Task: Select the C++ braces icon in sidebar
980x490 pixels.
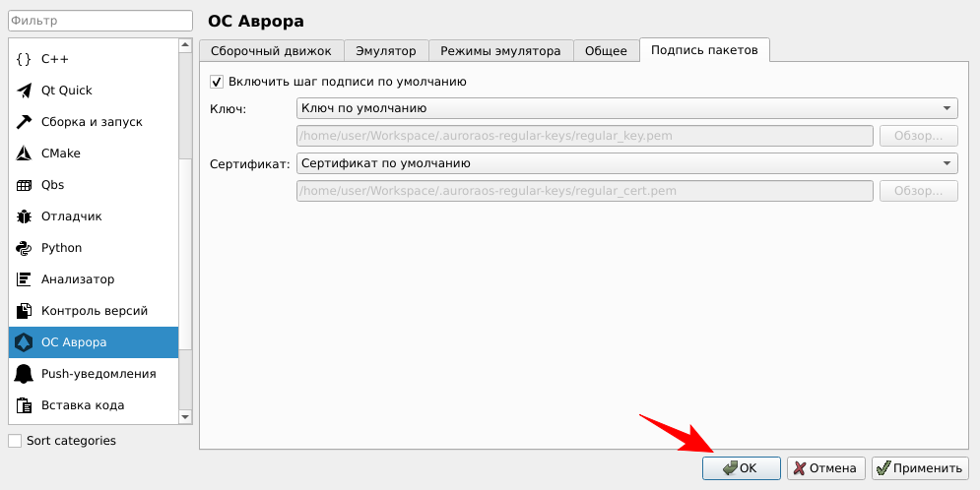Action: coord(24,59)
